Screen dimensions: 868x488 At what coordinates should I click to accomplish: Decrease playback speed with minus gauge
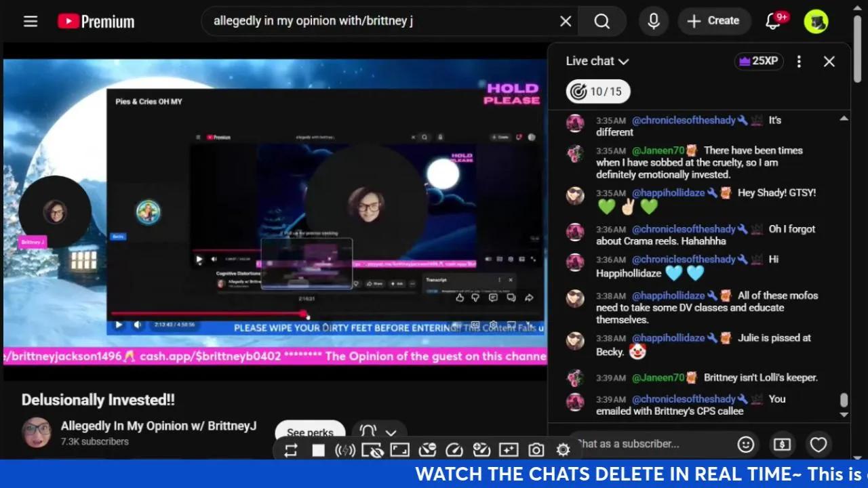(427, 450)
